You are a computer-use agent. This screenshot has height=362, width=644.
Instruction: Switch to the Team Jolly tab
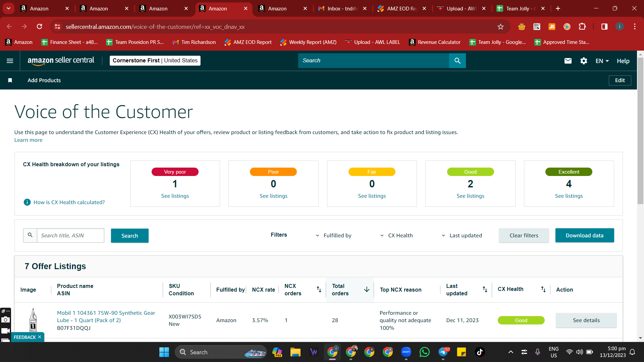tap(521, 8)
